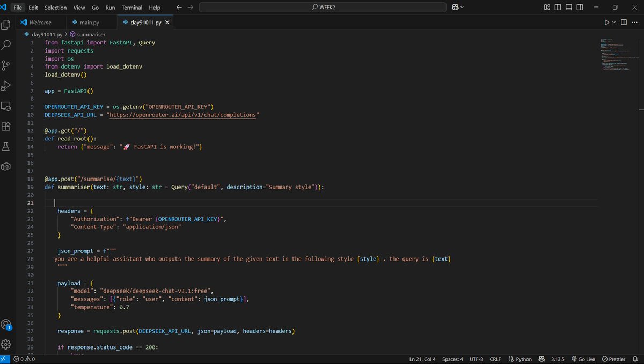This screenshot has height=364, width=644.
Task: Open Settings from the gear icon
Action: (6, 345)
